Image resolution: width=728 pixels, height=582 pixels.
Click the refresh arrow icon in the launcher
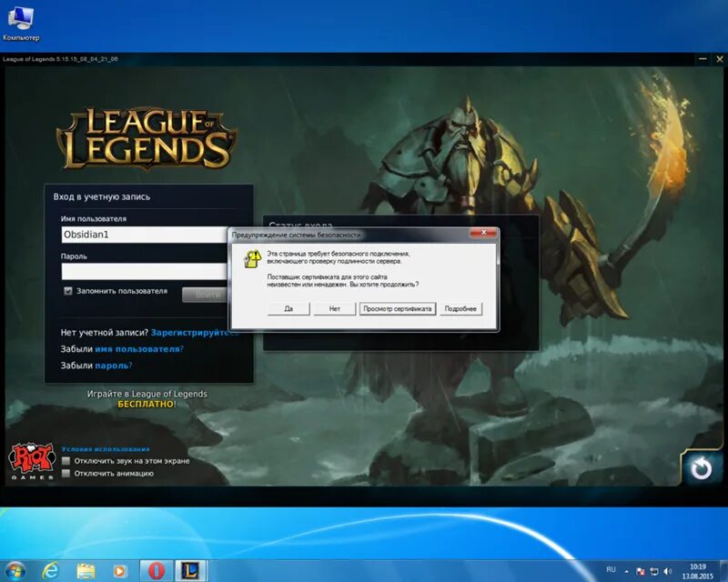click(x=701, y=468)
